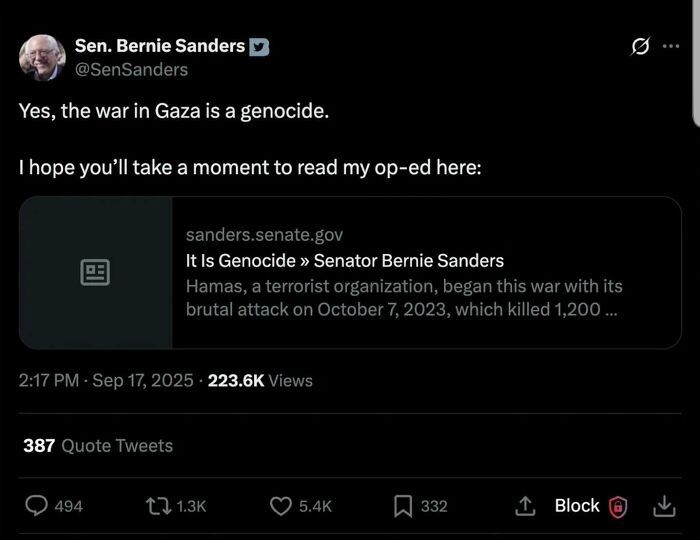Open the three-dot more options menu
Screen dimensions: 700x540
670,46
